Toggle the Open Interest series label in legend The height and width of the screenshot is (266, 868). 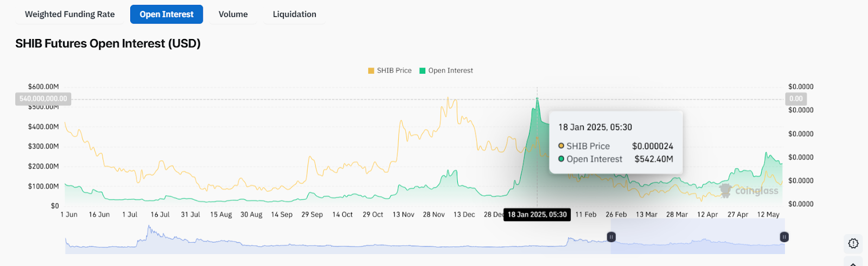click(450, 71)
